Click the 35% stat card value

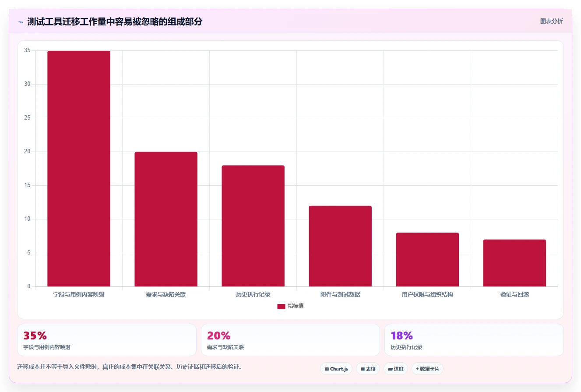(35, 336)
